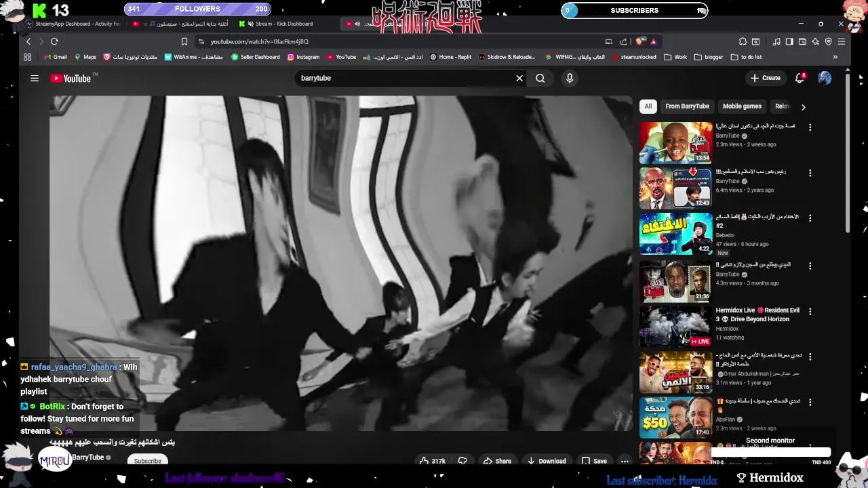The width and height of the screenshot is (868, 488).
Task: Open options for Omar Abdulrahman video
Action: click(x=810, y=357)
